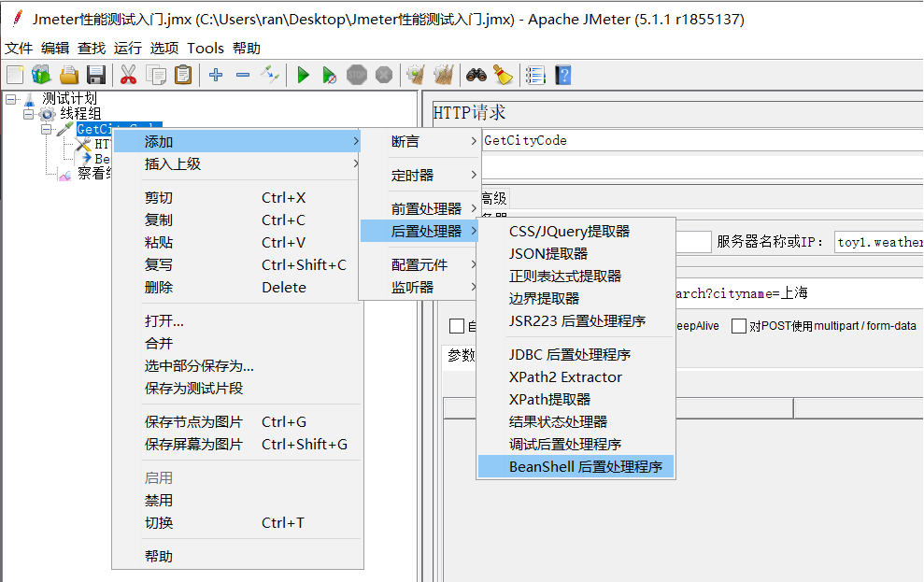
Task: Open the Templates toolbar icon
Action: click(x=41, y=76)
